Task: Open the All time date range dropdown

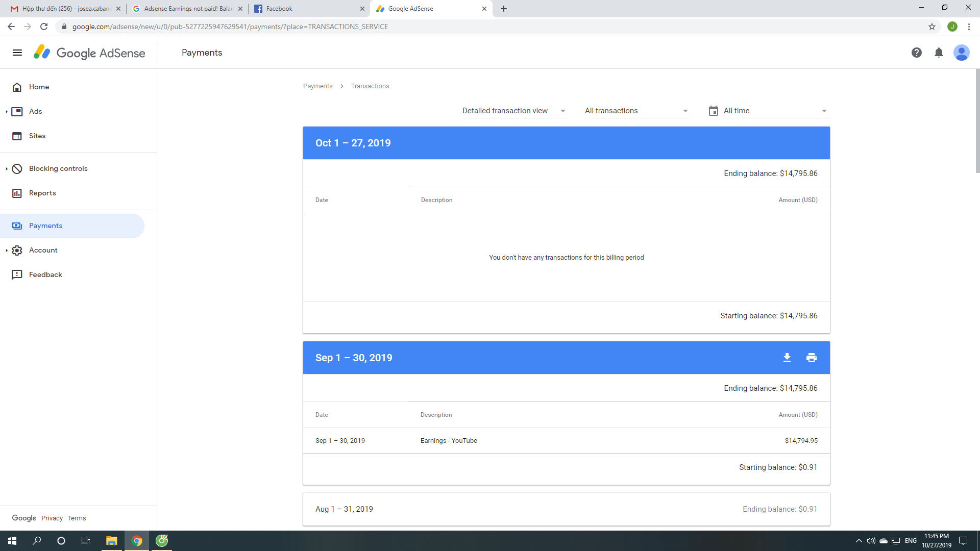Action: [775, 111]
